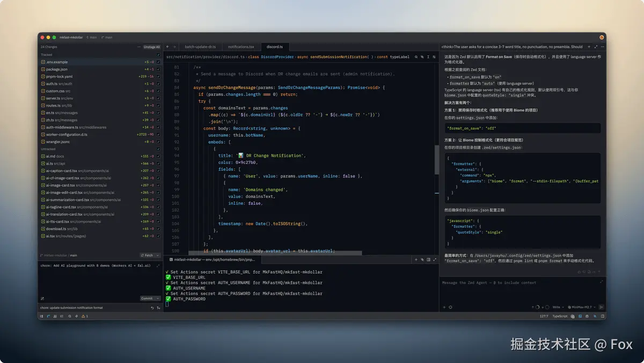Select the mkfast-mkdollar terminal tab
This screenshot has width=644, height=363.
click(x=213, y=260)
